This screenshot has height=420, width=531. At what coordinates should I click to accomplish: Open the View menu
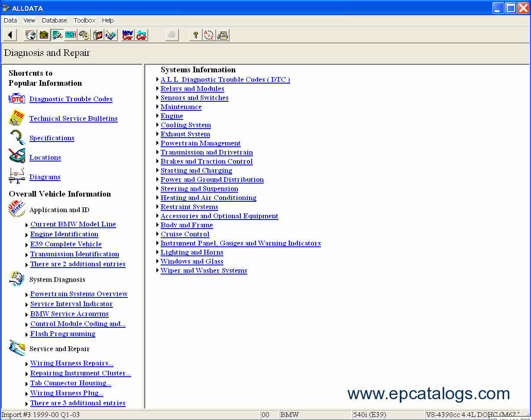[x=29, y=20]
